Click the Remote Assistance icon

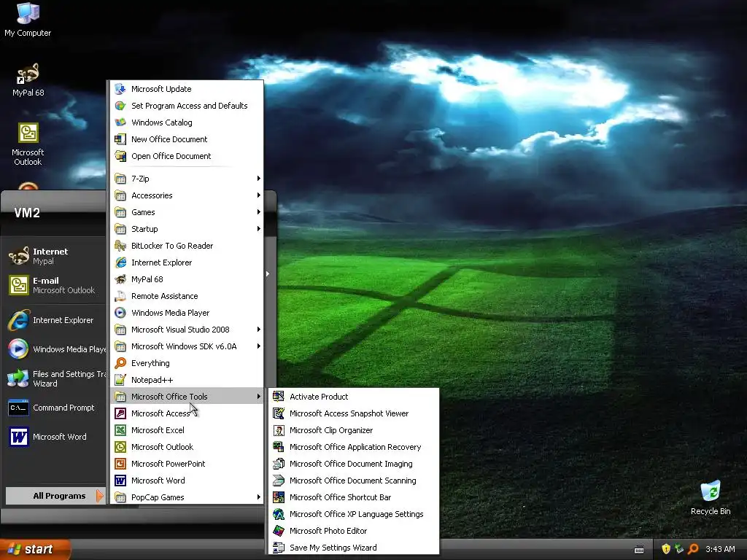(120, 296)
